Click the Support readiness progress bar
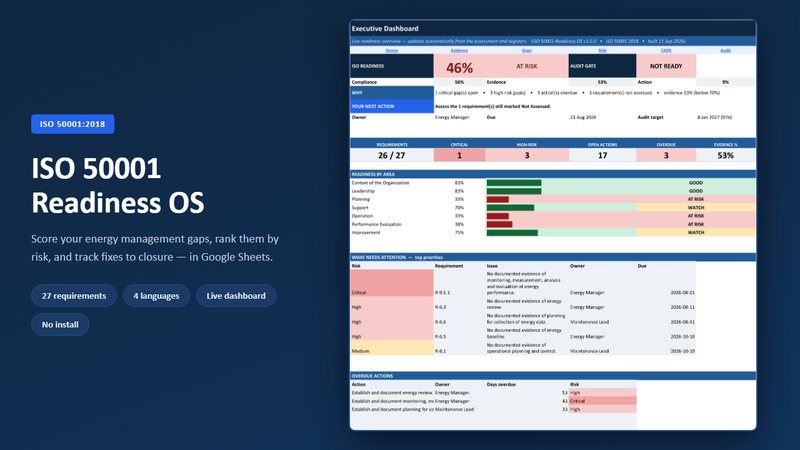Viewport: 800px width, 450px height. [x=510, y=208]
